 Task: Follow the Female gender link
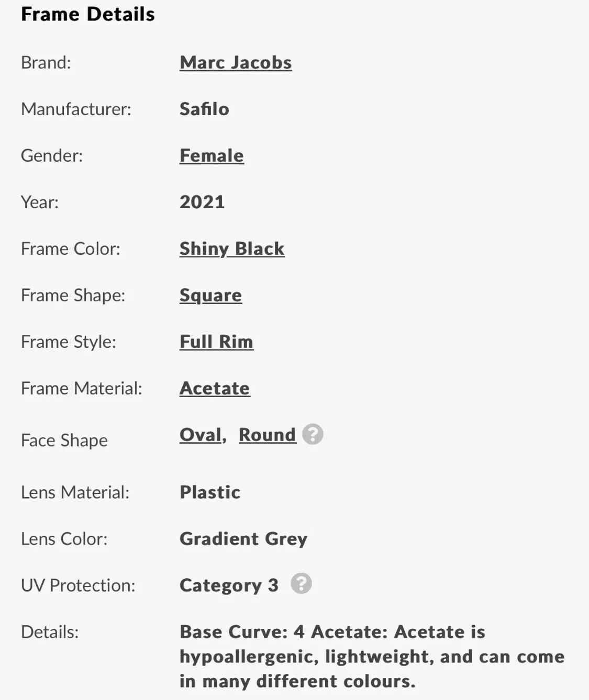point(212,156)
